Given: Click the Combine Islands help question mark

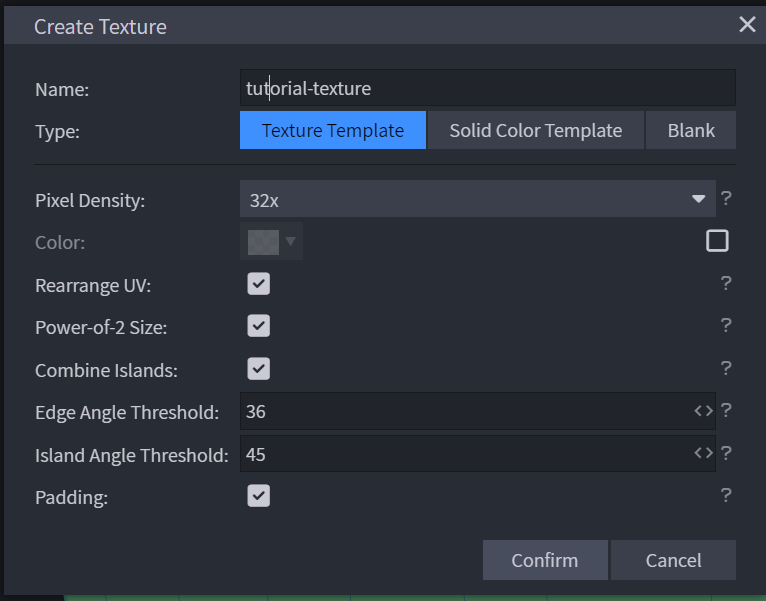Looking at the screenshot, I should (x=726, y=368).
